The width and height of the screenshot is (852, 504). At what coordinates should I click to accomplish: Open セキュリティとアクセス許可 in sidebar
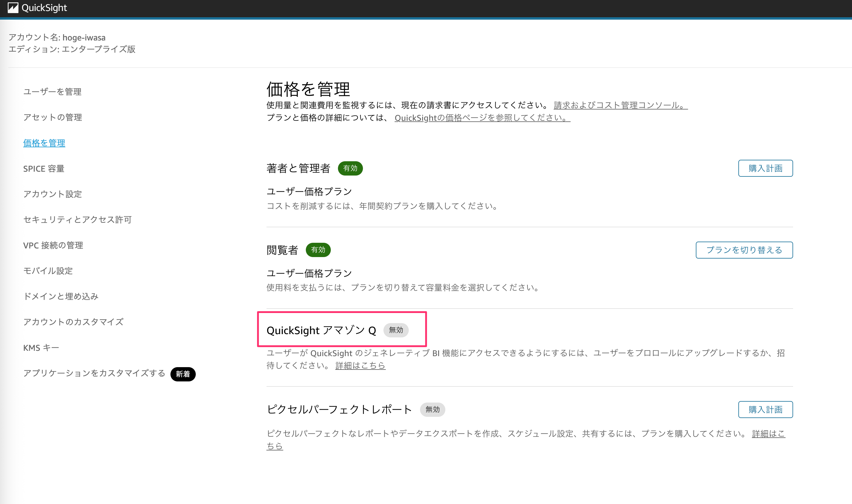coord(77,219)
